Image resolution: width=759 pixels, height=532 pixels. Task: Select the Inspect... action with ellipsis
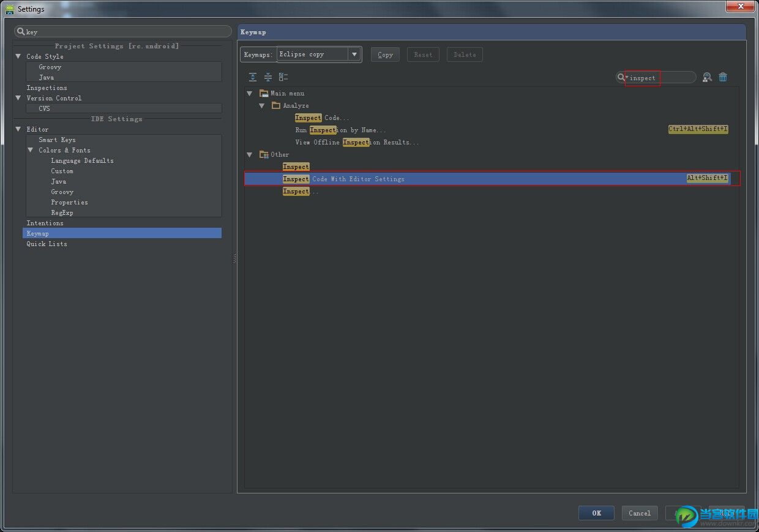(301, 191)
